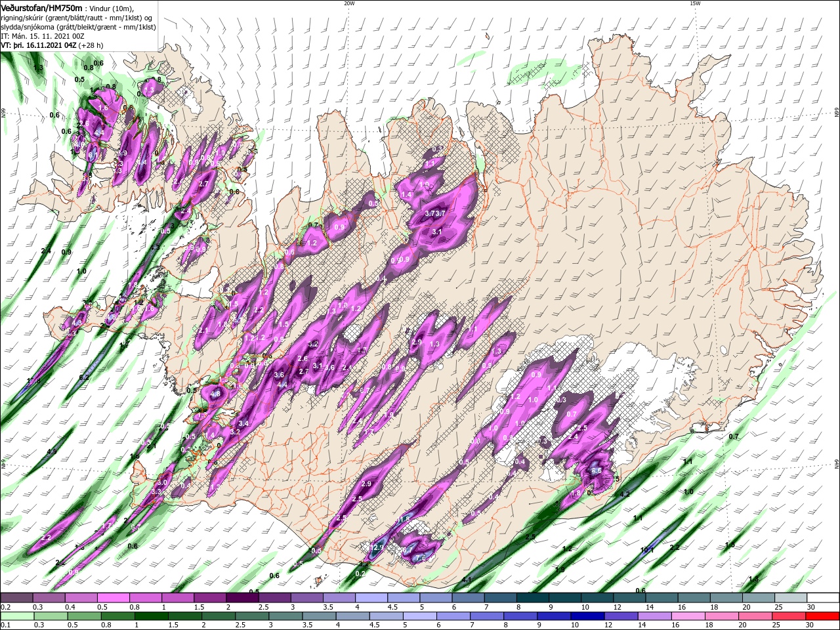840x630 pixels.
Task: Click the Veðurstofan/HM750m title text
Action: pos(41,8)
